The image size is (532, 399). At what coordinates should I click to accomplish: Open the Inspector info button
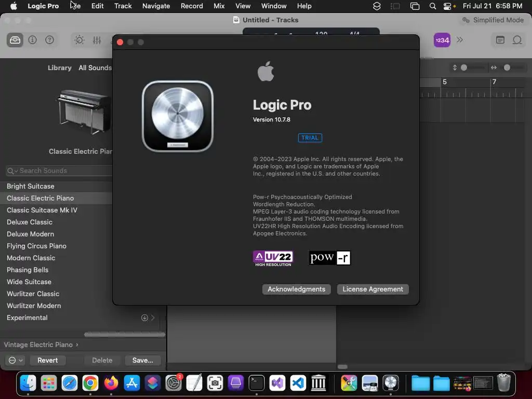point(33,40)
